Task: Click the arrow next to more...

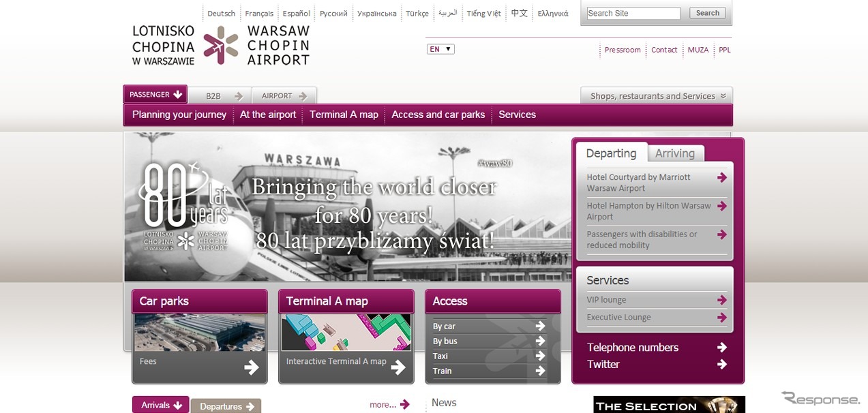Action: click(x=405, y=405)
